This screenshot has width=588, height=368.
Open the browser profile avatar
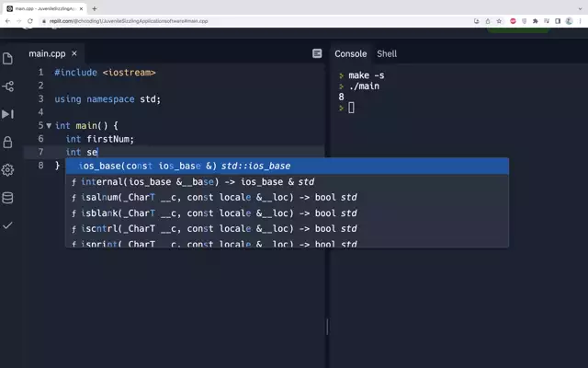tap(570, 21)
